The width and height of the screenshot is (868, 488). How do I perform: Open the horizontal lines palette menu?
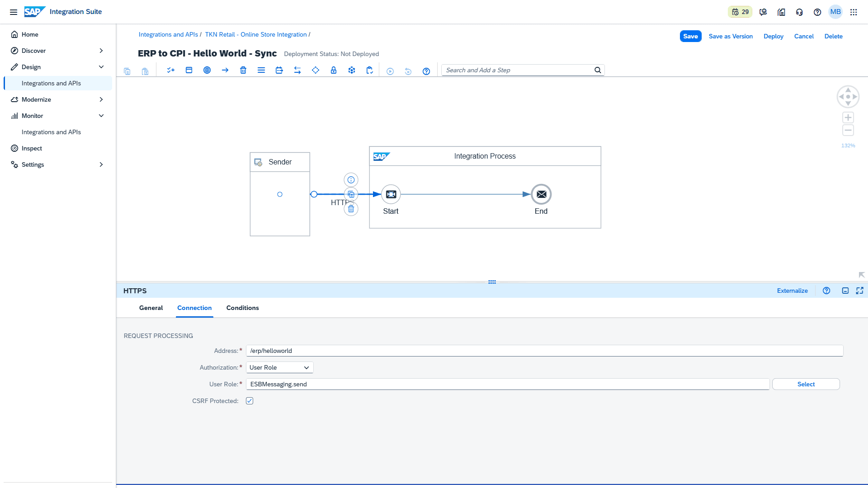pyautogui.click(x=261, y=70)
